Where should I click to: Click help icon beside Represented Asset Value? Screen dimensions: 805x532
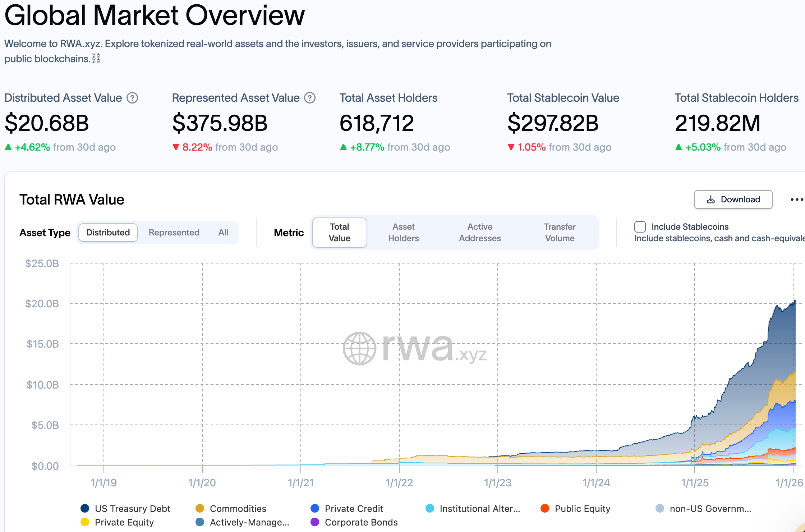tap(310, 98)
